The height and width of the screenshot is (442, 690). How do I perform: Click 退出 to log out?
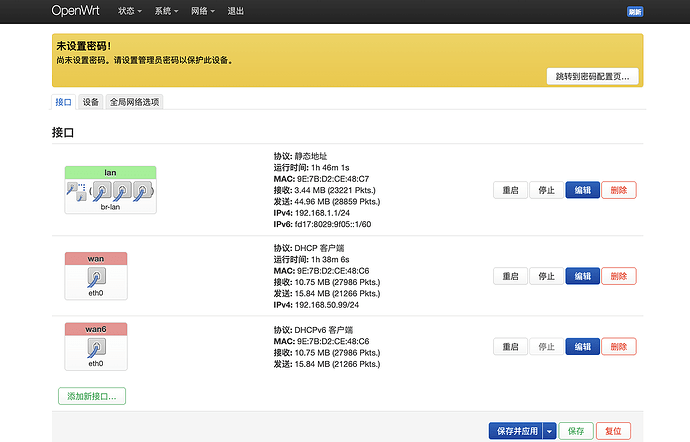[235, 12]
